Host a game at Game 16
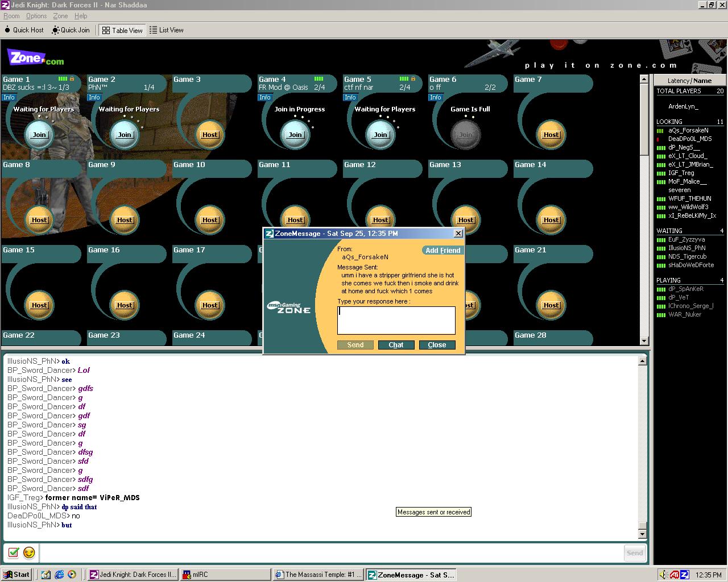This screenshot has width=728, height=582. 125,305
